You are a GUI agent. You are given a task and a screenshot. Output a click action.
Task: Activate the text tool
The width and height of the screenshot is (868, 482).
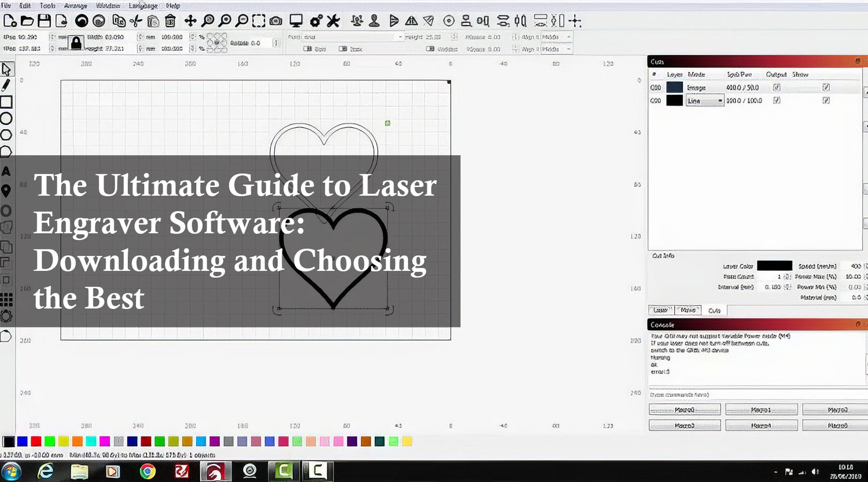(x=6, y=172)
